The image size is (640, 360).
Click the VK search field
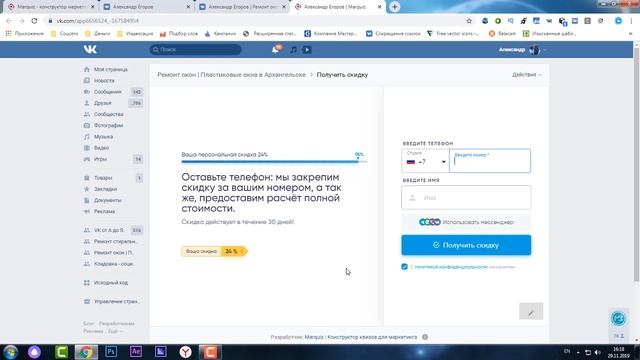(x=196, y=49)
